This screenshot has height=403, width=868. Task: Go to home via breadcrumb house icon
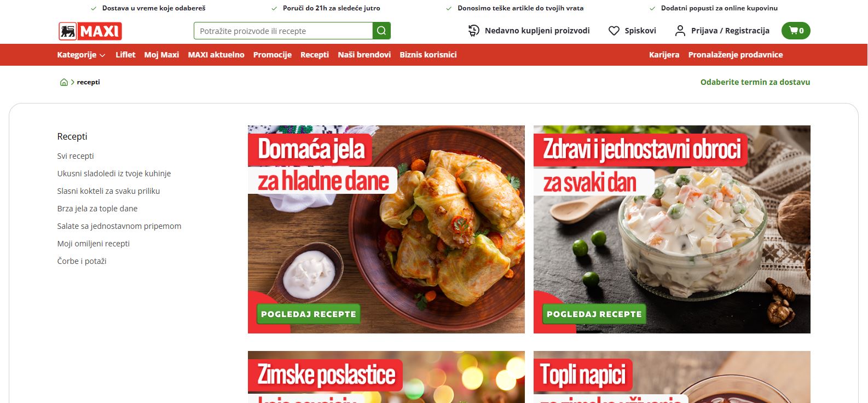pyautogui.click(x=64, y=82)
